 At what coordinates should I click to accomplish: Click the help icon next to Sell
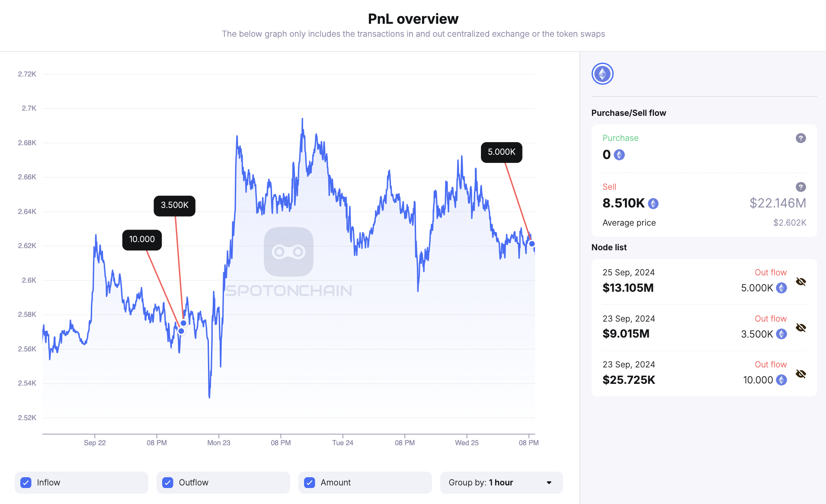click(800, 187)
